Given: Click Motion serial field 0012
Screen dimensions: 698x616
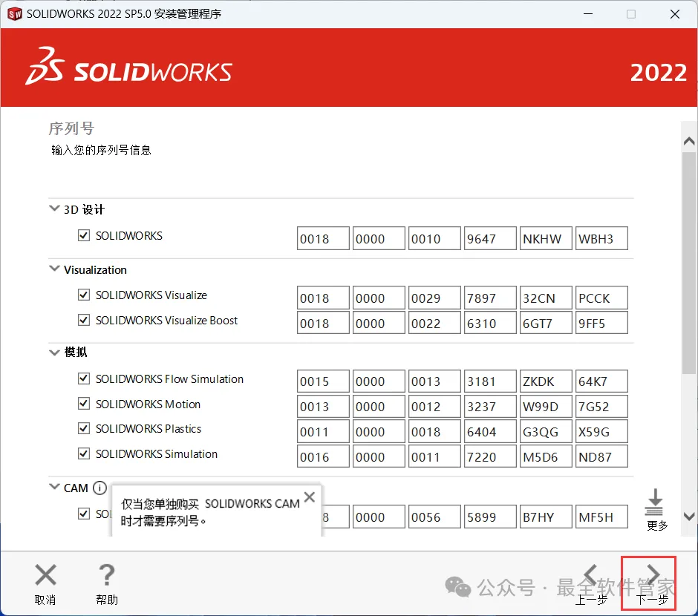Looking at the screenshot, I should click(x=434, y=406).
